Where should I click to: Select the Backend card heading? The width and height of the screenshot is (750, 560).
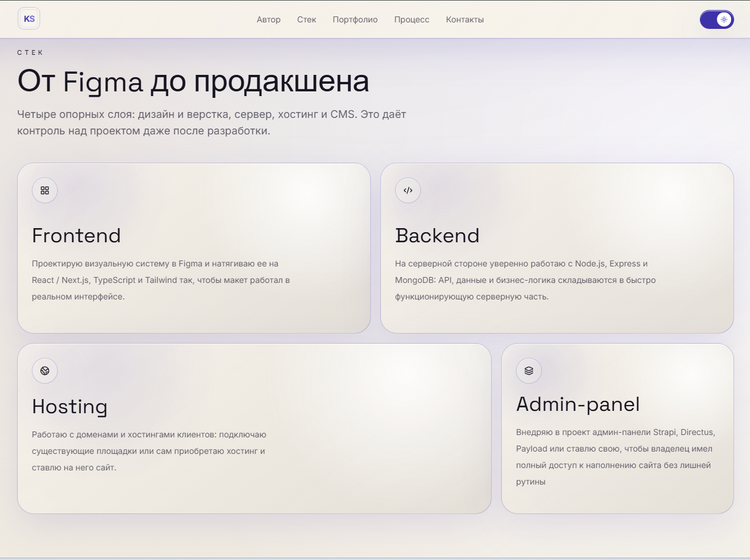pyautogui.click(x=437, y=235)
